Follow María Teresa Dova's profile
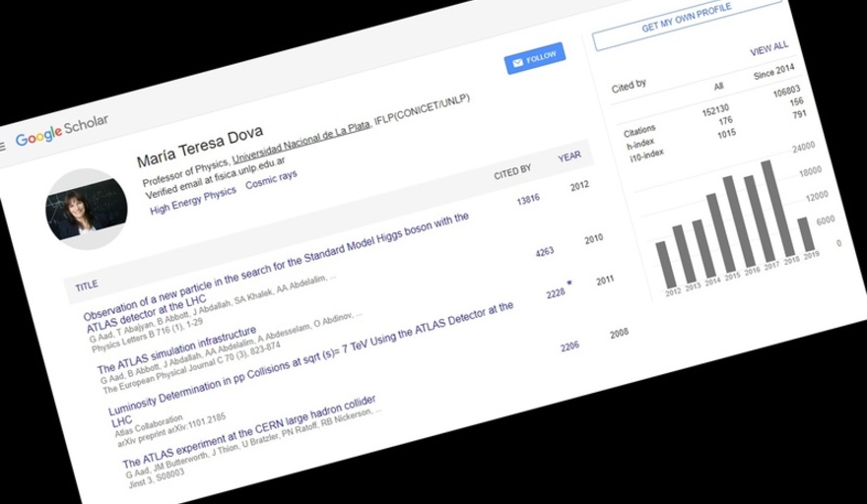The image size is (867, 504). click(x=535, y=58)
